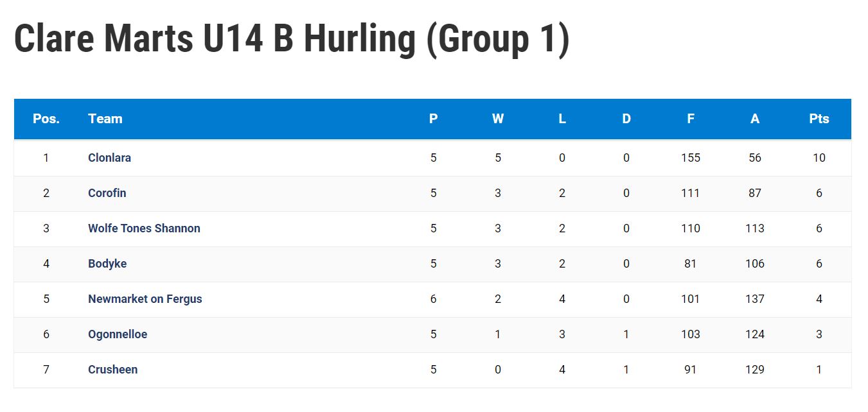Select Newmarket on Fergus played value 6
This screenshot has width=868, height=412.
(434, 299)
